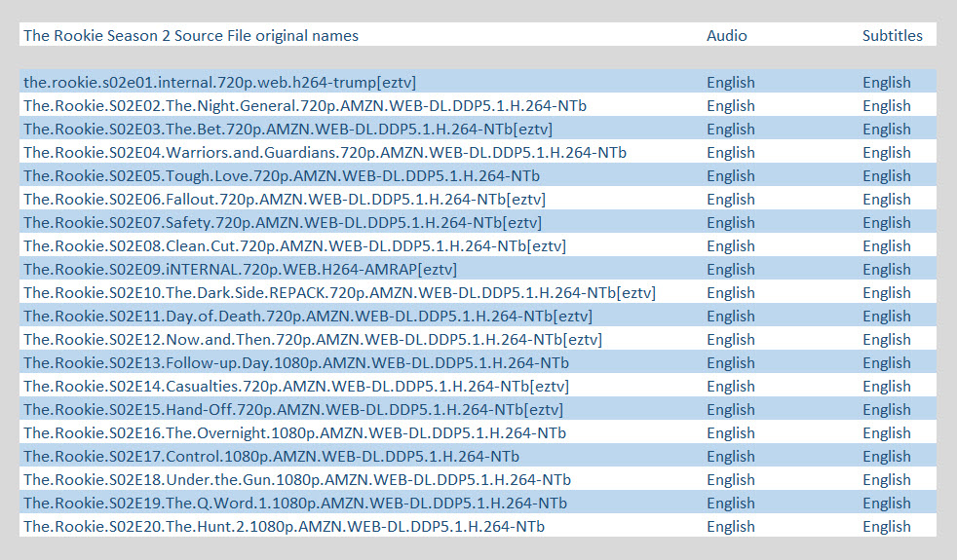Select the S02E16 The.Overnight file name
Screen dimensions: 957x560
(x=294, y=433)
